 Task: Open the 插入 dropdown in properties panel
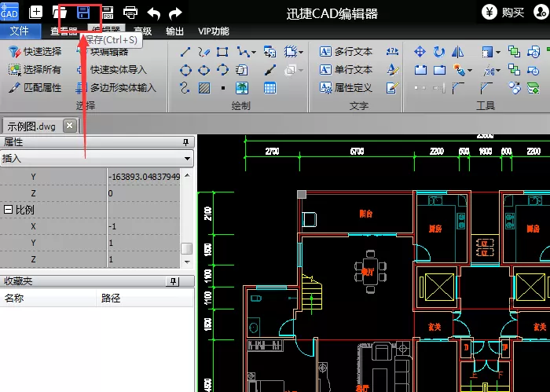(x=187, y=159)
